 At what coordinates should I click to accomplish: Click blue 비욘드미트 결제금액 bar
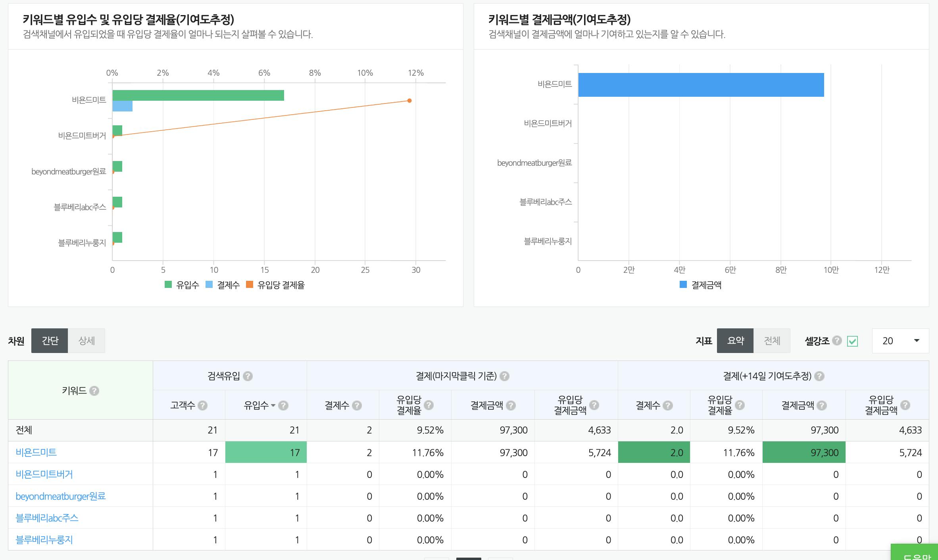pyautogui.click(x=701, y=85)
